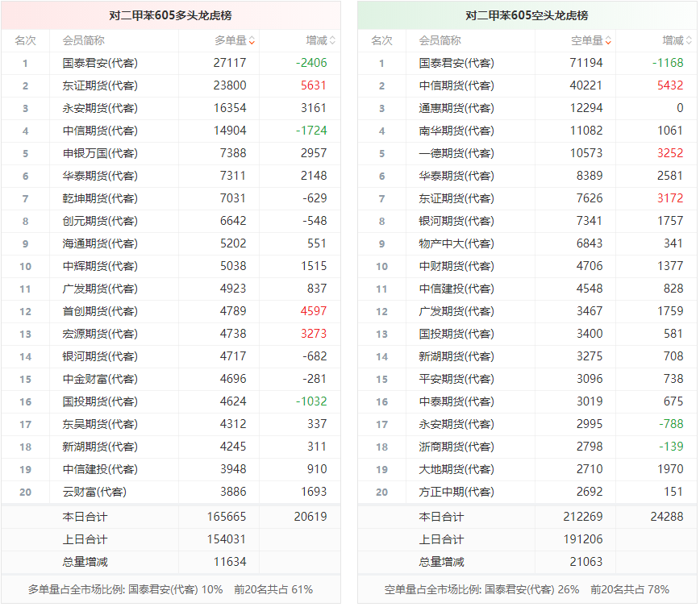
Task: Select 中辉期货(代客) member name
Action: (x=100, y=266)
